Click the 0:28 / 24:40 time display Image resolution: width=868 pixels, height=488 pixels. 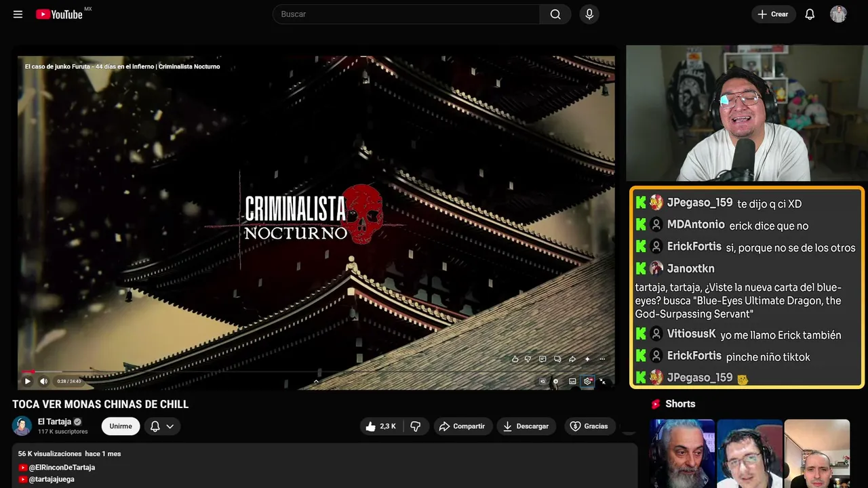coord(69,381)
